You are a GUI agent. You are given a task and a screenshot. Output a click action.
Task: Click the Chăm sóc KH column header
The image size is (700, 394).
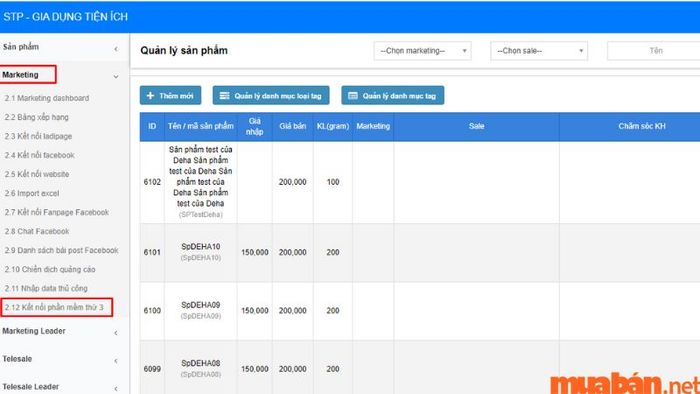642,127
